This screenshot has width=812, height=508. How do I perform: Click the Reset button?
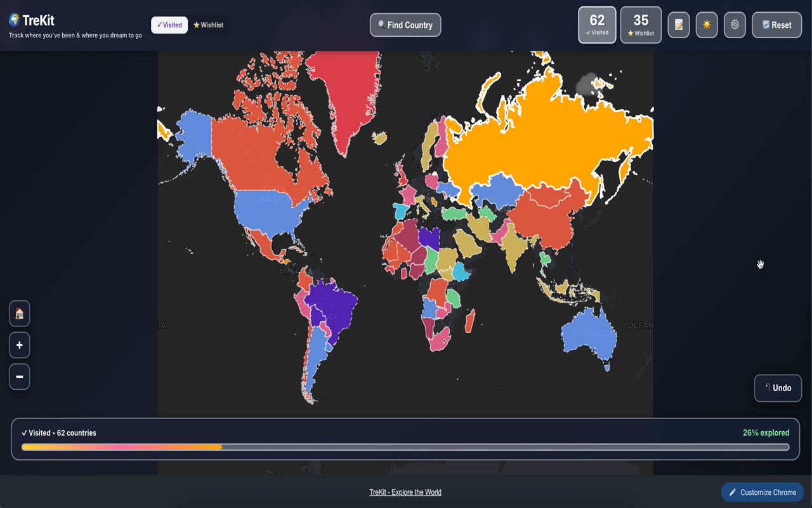coord(776,25)
